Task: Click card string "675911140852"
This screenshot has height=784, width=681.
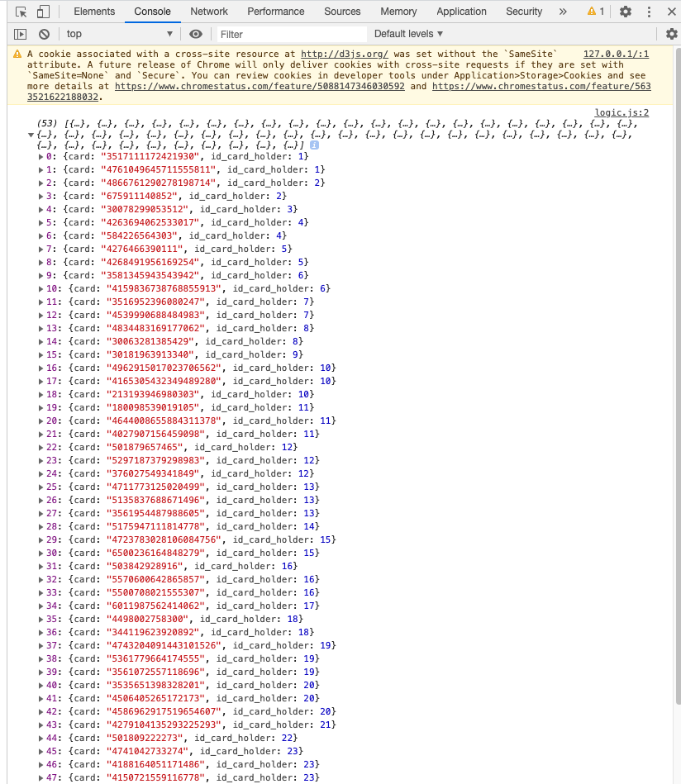Action: point(139,196)
